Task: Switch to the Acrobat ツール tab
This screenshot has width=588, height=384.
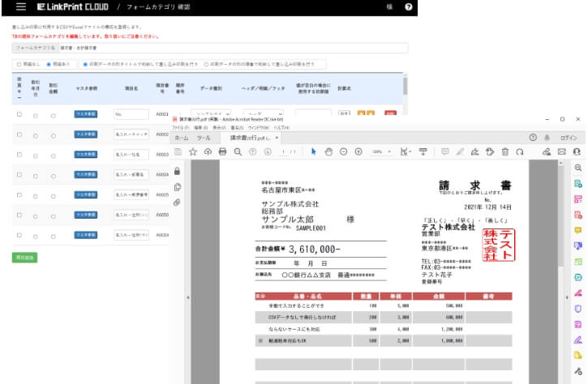Action: [x=204, y=139]
